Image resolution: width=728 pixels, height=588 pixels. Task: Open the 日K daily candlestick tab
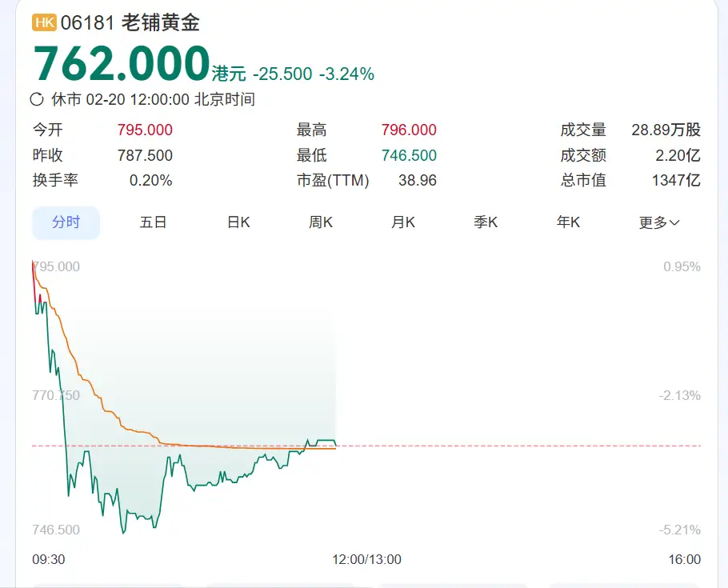pos(238,222)
